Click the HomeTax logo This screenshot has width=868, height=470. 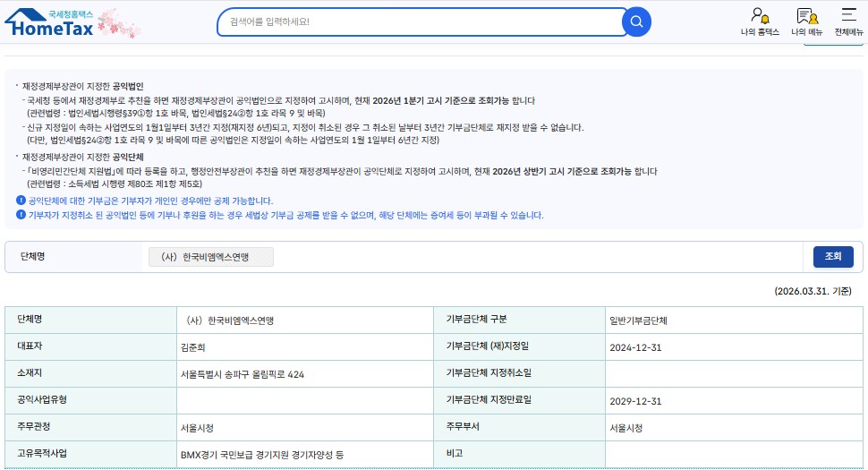click(x=48, y=22)
